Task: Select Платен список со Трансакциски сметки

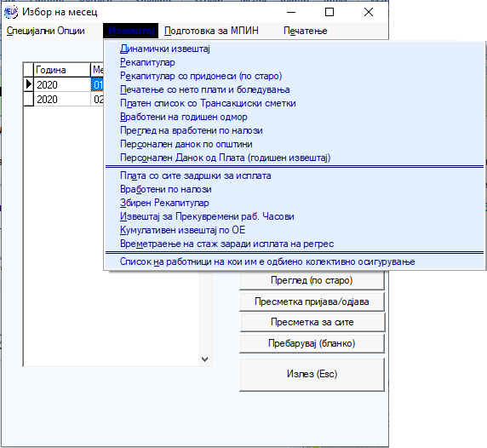Action: pyautogui.click(x=208, y=103)
